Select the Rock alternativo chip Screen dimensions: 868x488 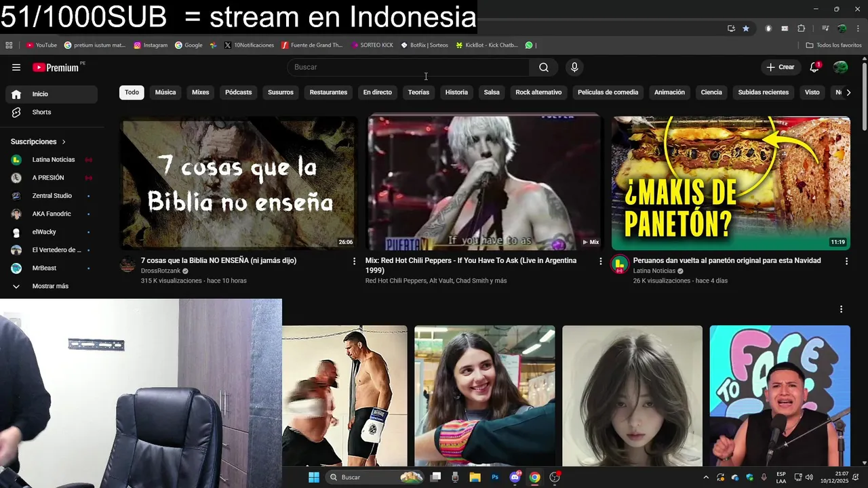tap(538, 92)
